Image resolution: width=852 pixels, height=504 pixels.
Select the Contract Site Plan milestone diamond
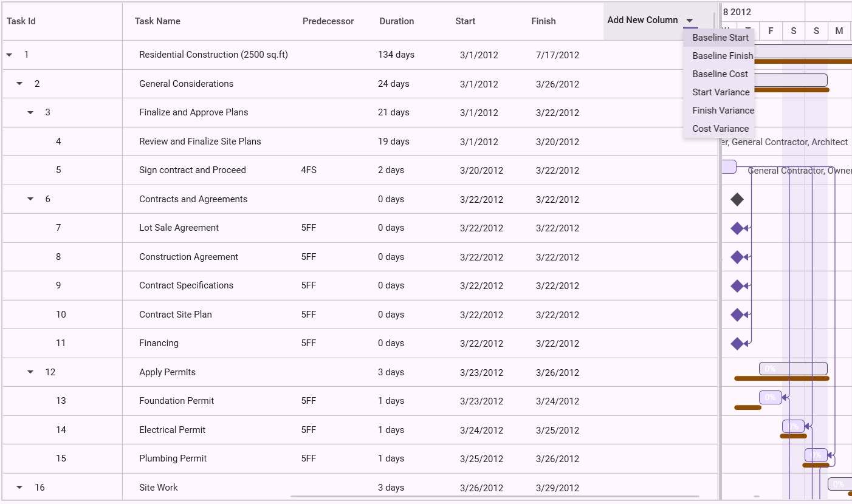pos(737,315)
